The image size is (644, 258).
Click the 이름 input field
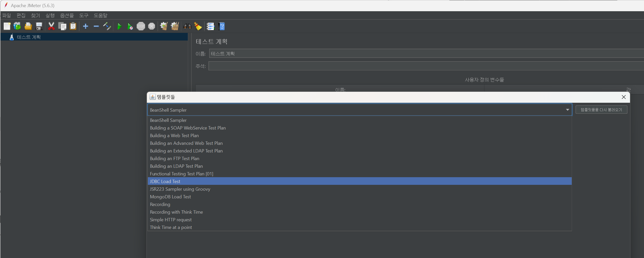[x=426, y=54]
